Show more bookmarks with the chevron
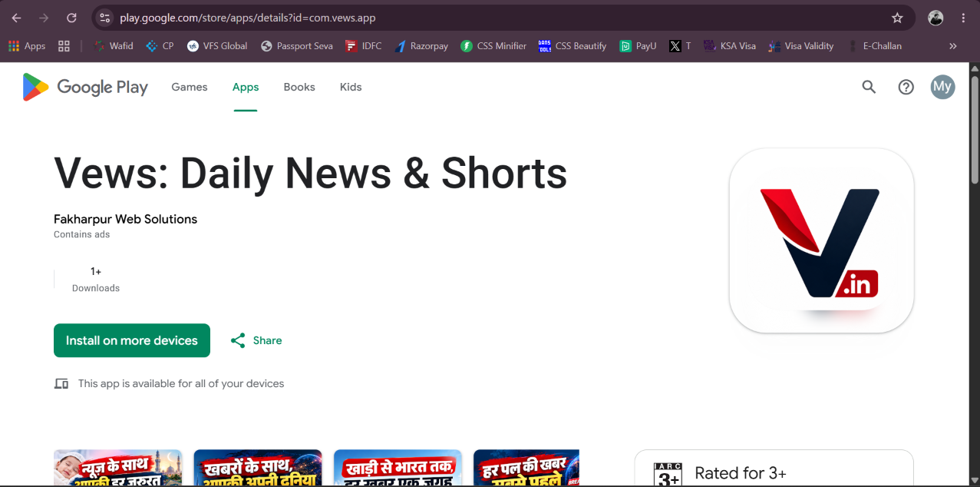Image resolution: width=980 pixels, height=487 pixels. pyautogui.click(x=953, y=46)
